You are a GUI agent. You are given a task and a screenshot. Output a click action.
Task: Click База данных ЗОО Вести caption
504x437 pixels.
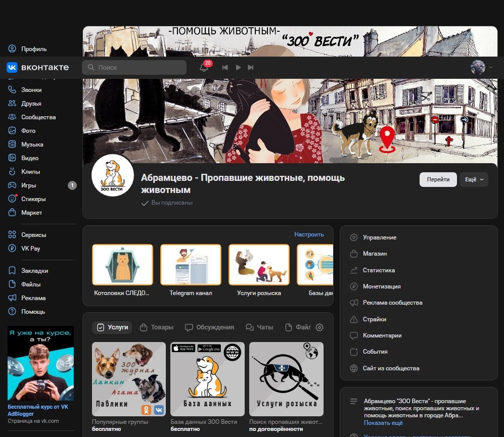tap(204, 421)
